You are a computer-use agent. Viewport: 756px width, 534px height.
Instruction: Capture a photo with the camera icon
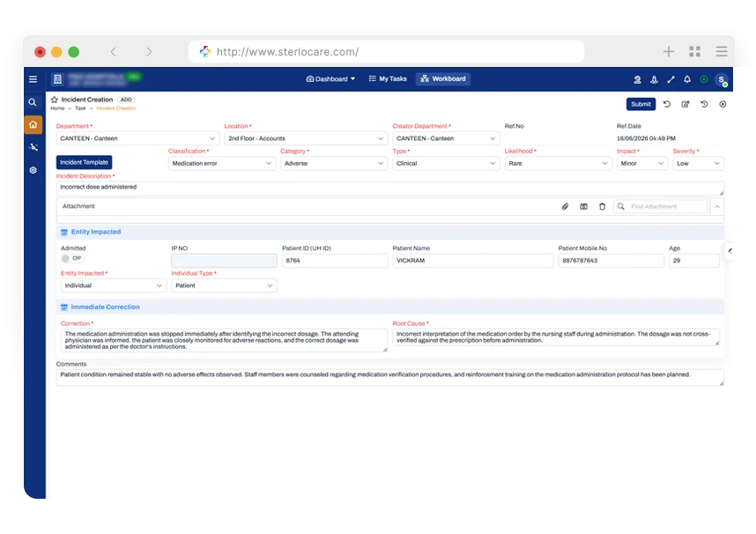583,206
